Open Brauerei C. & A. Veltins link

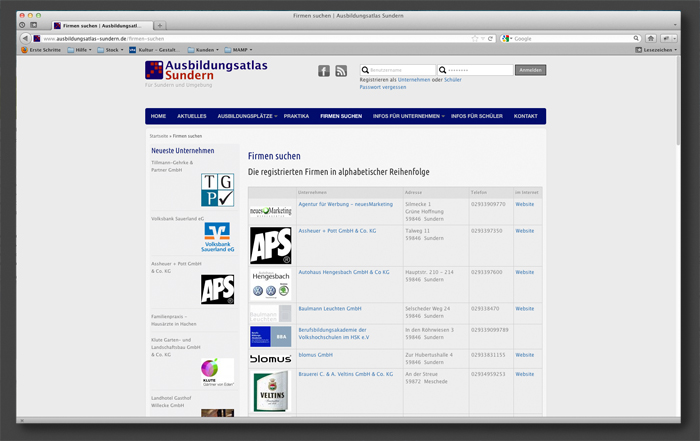pyautogui.click(x=346, y=374)
